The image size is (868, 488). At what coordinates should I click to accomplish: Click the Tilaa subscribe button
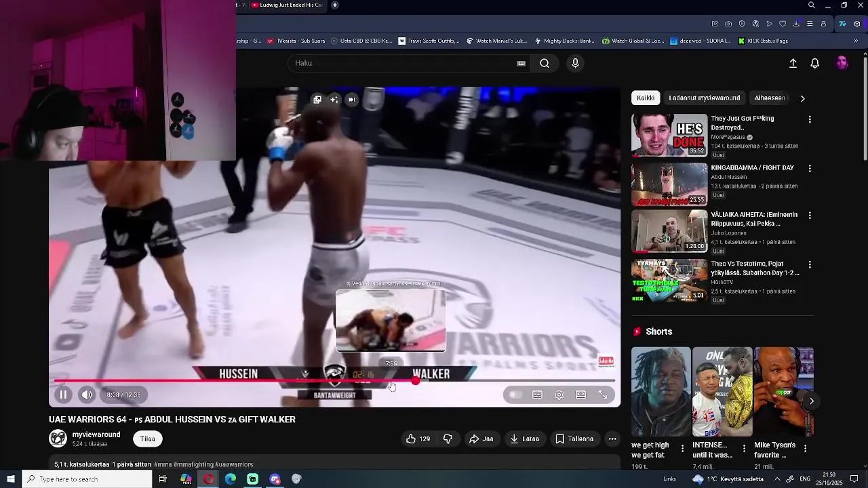coord(148,439)
